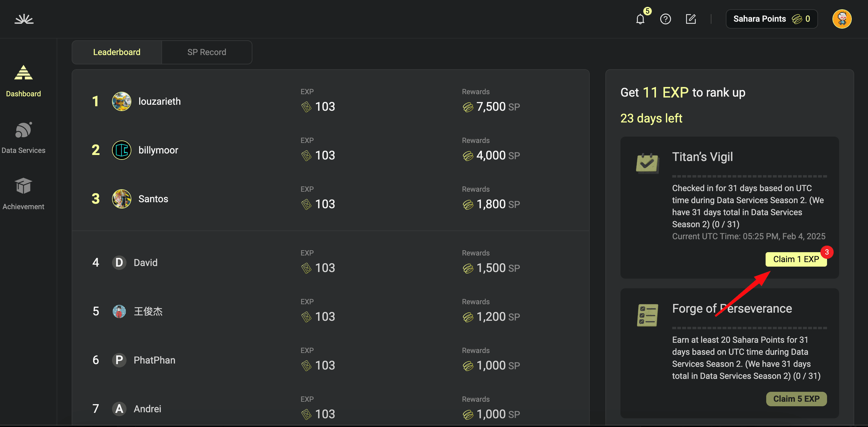
Task: Claim 5 EXP for Forge of Perseverance
Action: [x=796, y=399]
